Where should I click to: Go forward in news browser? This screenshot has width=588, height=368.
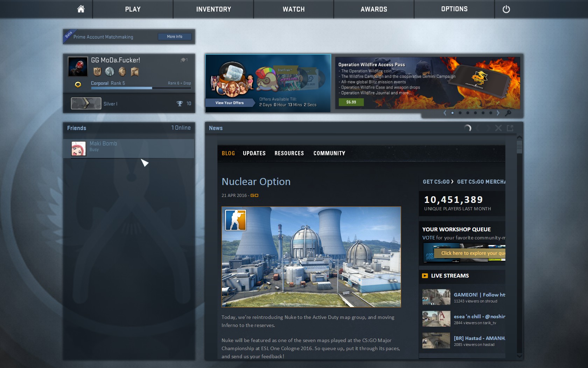pyautogui.click(x=488, y=128)
